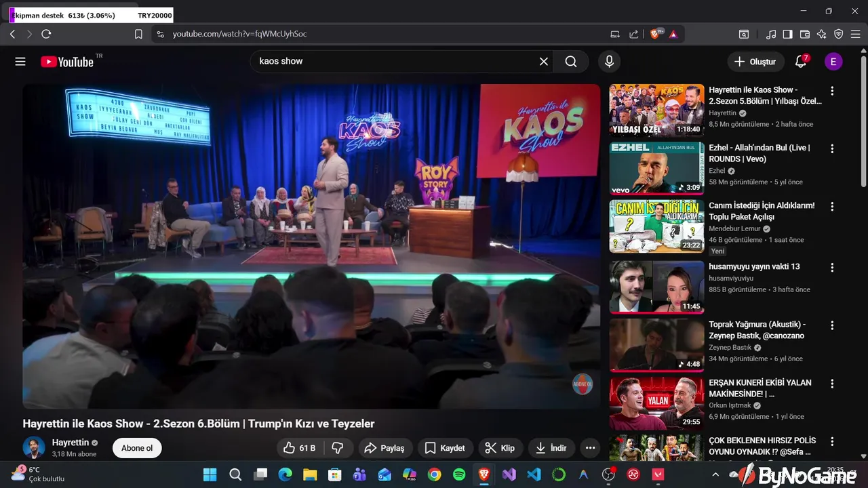Image resolution: width=868 pixels, height=488 pixels.
Task: Click the Zeynep Bastık channel name
Action: coord(730,348)
